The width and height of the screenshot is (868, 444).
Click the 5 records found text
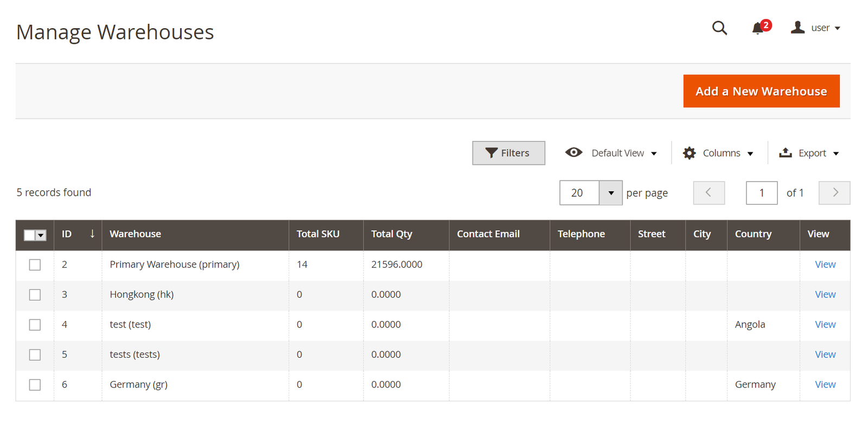[54, 192]
